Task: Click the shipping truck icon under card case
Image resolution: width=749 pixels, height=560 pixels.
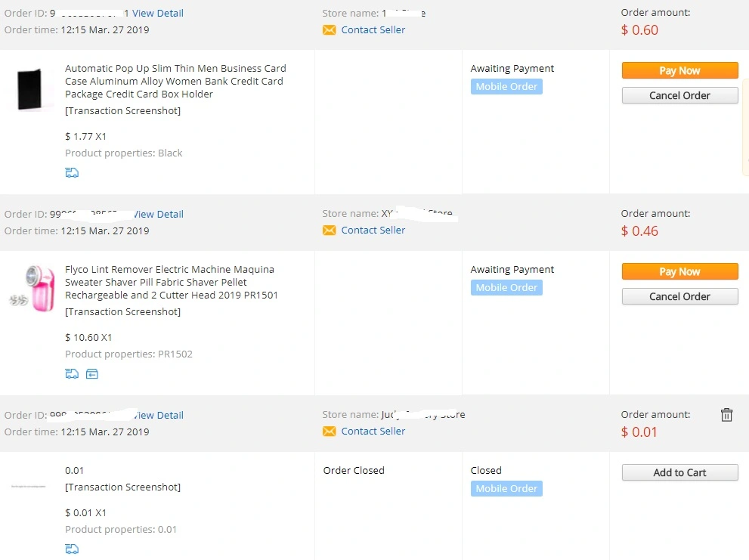Action: coord(72,172)
